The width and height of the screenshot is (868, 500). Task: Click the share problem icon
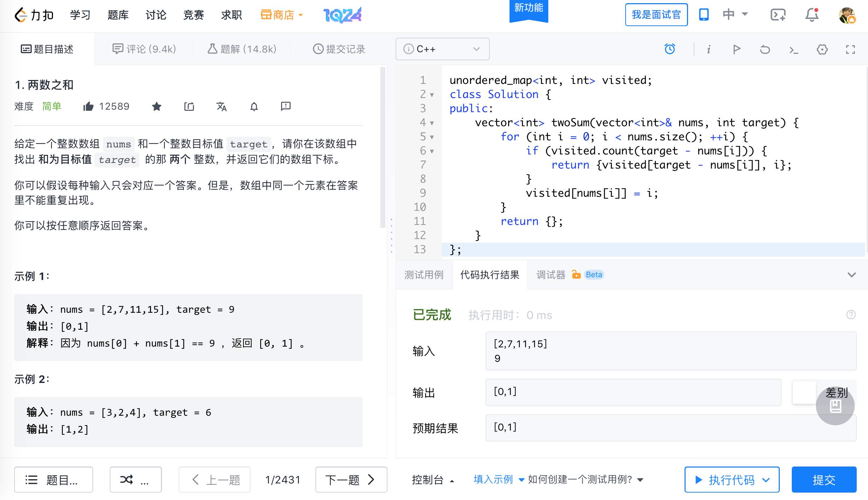[x=189, y=106]
